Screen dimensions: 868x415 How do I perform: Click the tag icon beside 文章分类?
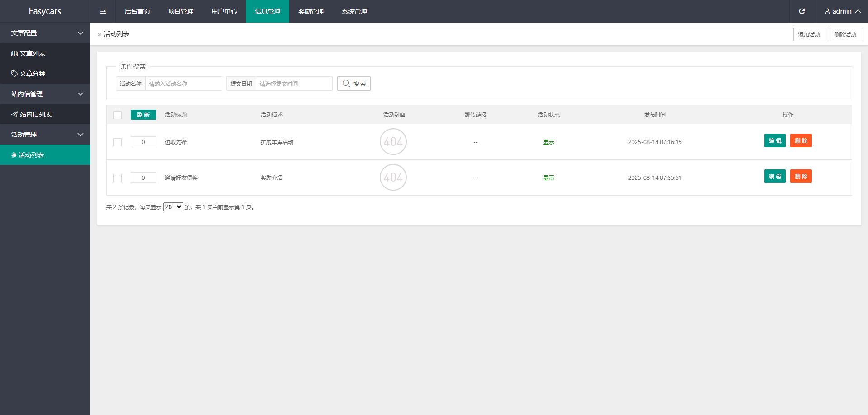pos(14,74)
